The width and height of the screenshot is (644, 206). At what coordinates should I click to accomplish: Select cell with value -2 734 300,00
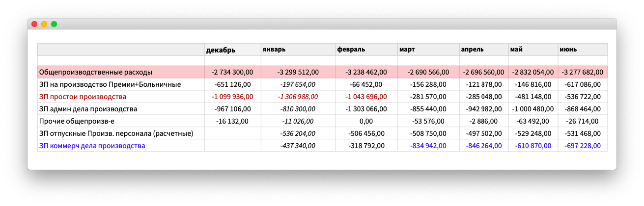232,72
